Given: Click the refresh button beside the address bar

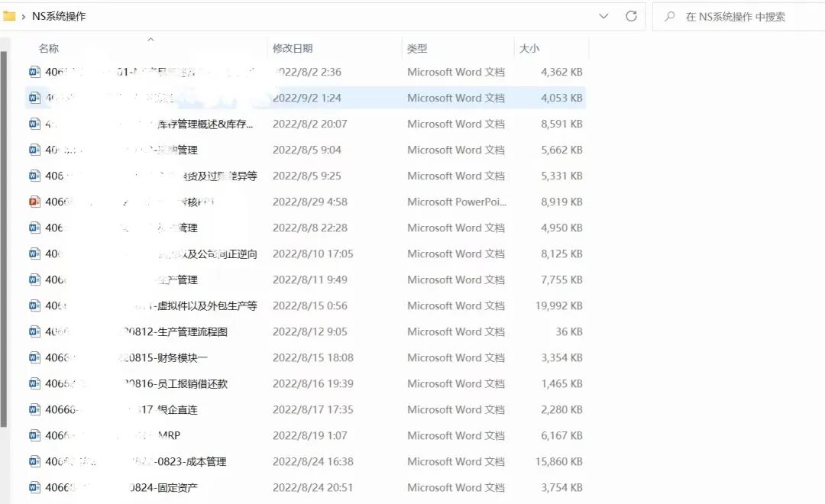Looking at the screenshot, I should pyautogui.click(x=632, y=16).
